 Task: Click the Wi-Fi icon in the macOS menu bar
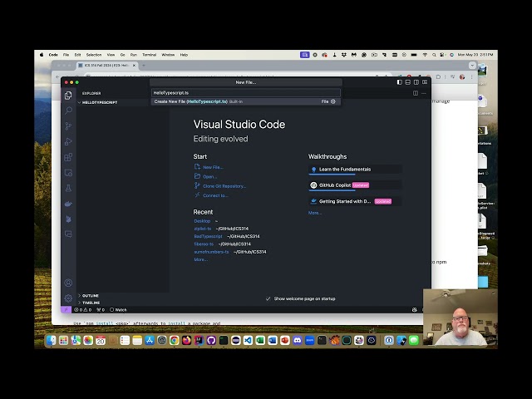[425, 55]
